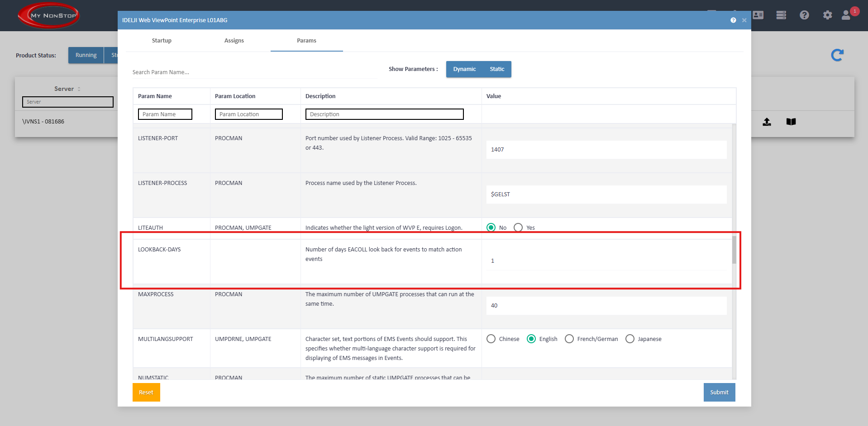Open the book documentation icon
The width and height of the screenshot is (868, 426).
791,122
